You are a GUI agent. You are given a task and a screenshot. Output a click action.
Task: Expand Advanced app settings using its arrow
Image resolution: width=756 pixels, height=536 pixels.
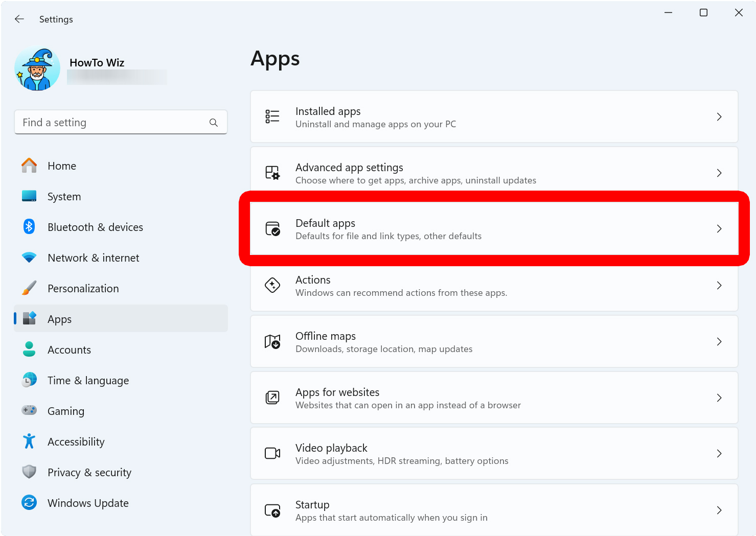(719, 173)
